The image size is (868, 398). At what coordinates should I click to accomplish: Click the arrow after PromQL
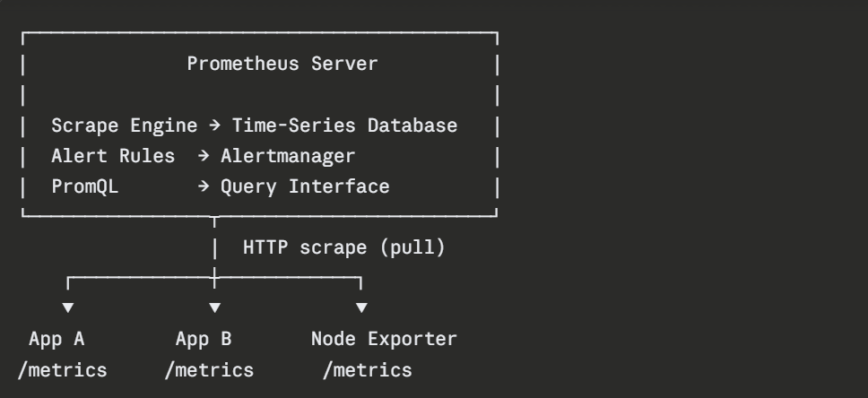point(204,187)
